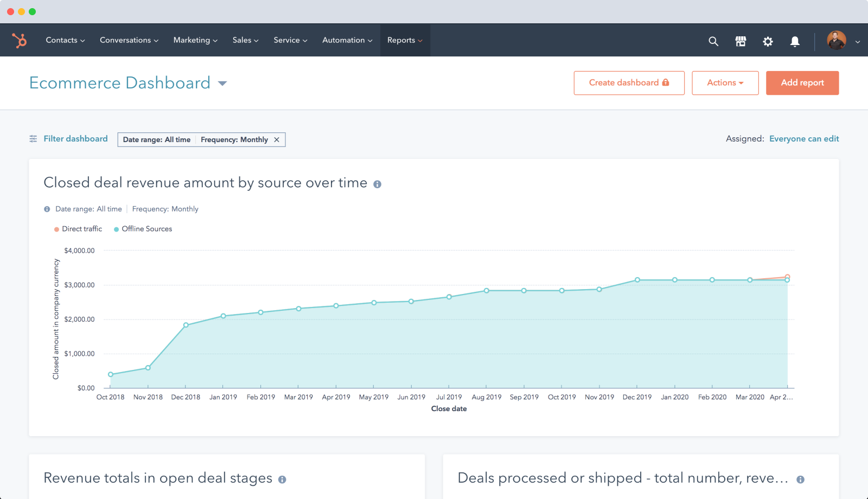Open the settings gear icon
Image resolution: width=868 pixels, height=499 pixels.
point(768,41)
